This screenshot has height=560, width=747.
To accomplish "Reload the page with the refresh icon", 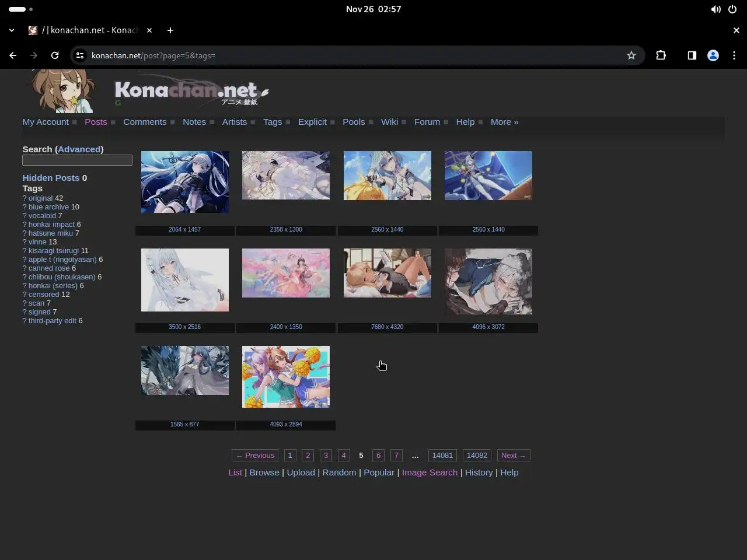I will point(55,55).
